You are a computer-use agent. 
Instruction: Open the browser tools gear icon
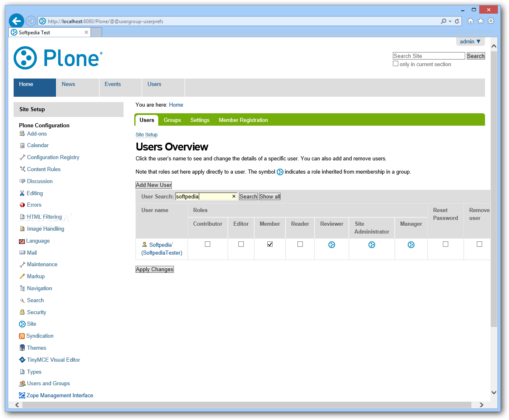491,21
